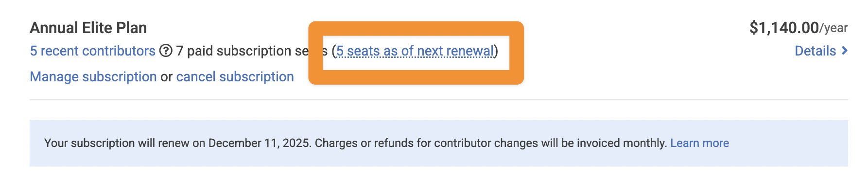Select the cancel subscription link
The image size is (868, 186).
coord(235,76)
